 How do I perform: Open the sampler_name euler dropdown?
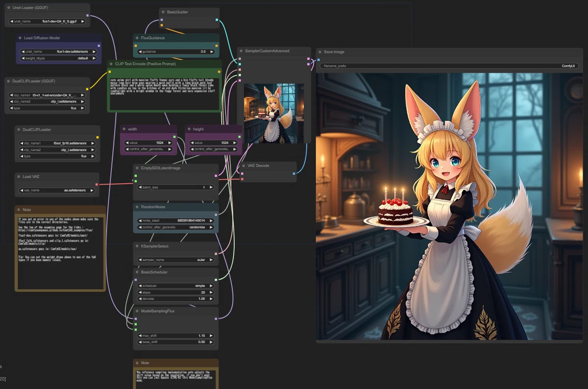click(x=175, y=260)
